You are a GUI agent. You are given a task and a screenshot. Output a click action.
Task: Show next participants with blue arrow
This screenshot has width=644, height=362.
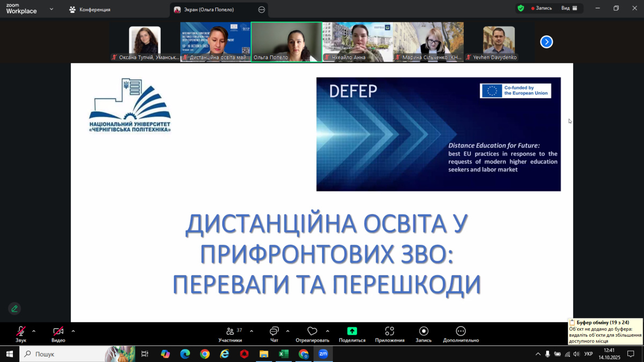click(546, 42)
